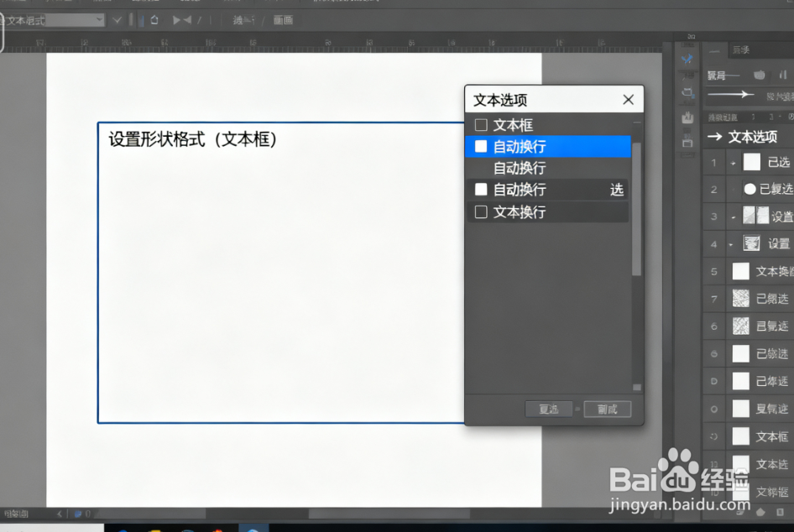Click the chevron beside the 文本样式 box
This screenshot has height=532, width=794.
click(x=118, y=19)
